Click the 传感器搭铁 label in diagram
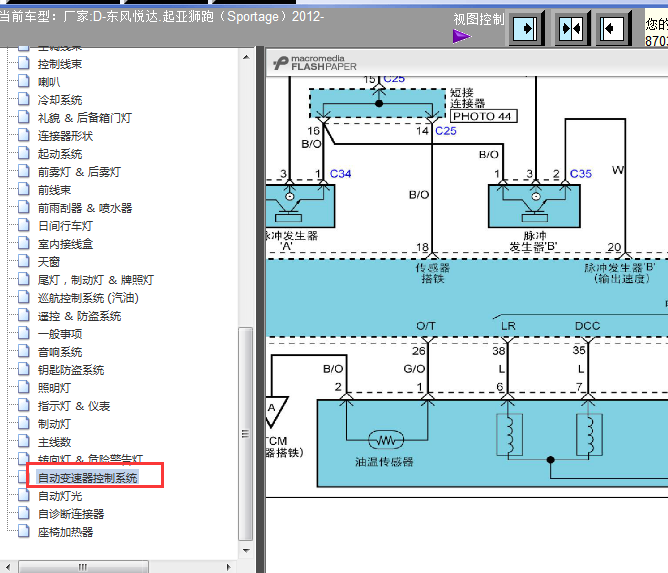 pos(432,273)
